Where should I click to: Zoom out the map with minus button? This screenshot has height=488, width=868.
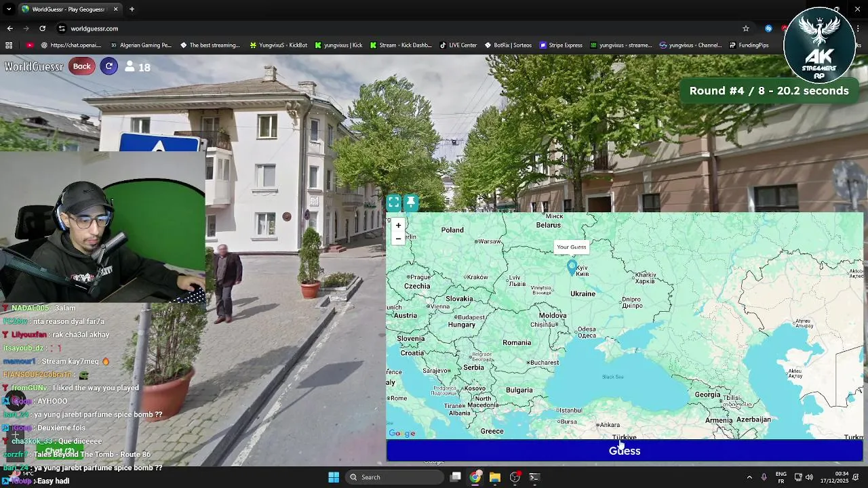point(398,239)
